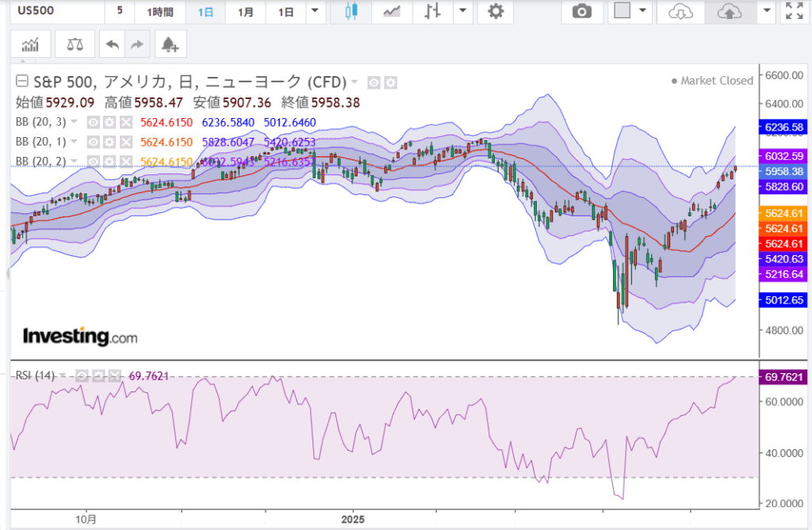Image resolution: width=812 pixels, height=530 pixels.
Task: Click the 終値 5958.38 close value
Action: 320,102
